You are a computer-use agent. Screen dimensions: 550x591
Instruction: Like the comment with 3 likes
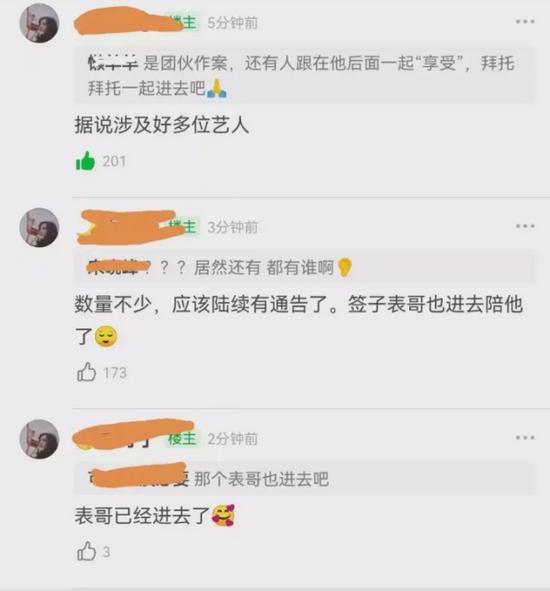pos(86,551)
